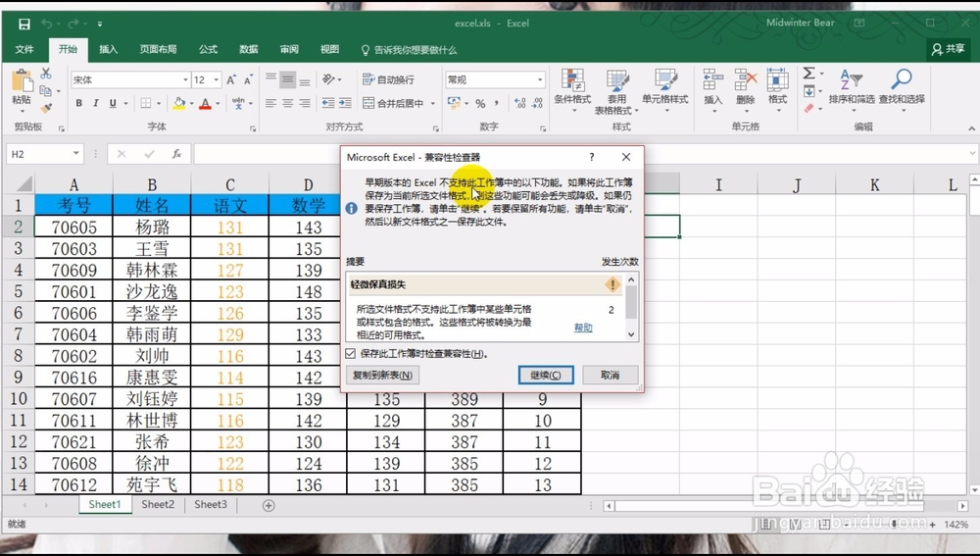Click the cell borders icon
980x556 pixels.
pyautogui.click(x=146, y=103)
